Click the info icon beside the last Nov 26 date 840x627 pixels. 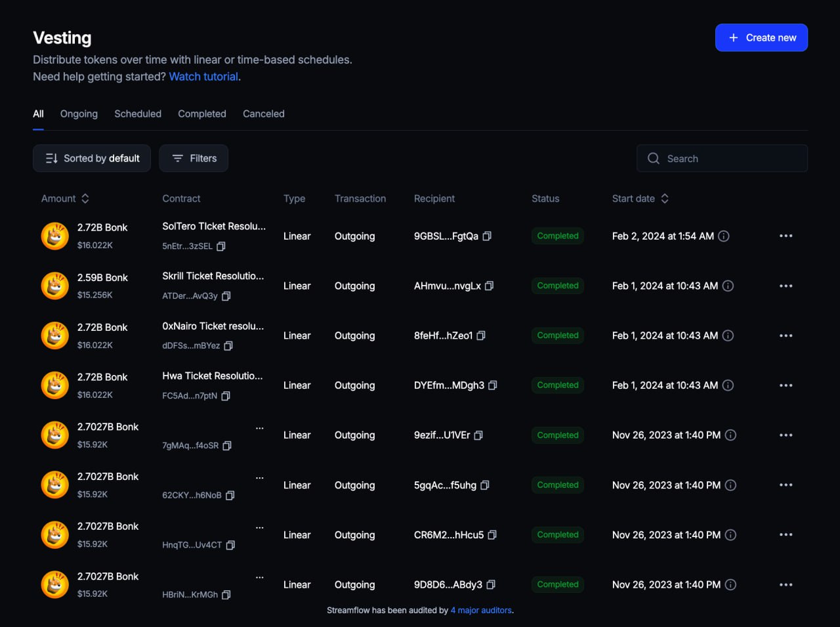pyautogui.click(x=730, y=584)
